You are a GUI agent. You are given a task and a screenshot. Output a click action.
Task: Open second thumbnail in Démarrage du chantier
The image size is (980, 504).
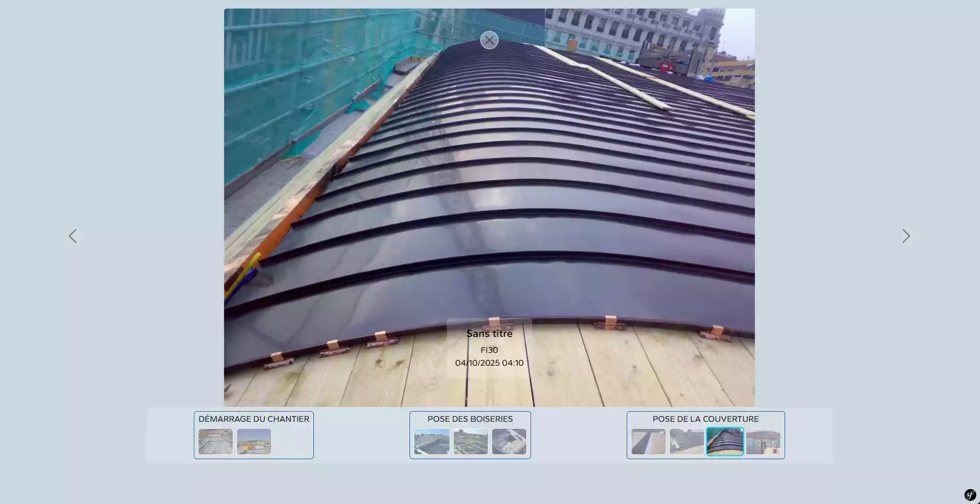[x=254, y=442]
